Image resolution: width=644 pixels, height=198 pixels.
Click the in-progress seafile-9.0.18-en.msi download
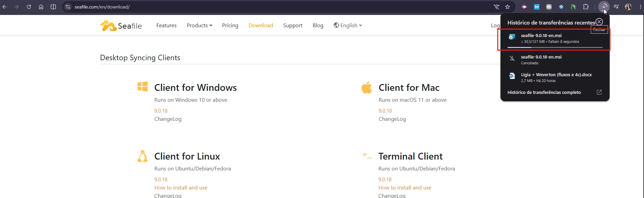pyautogui.click(x=555, y=40)
